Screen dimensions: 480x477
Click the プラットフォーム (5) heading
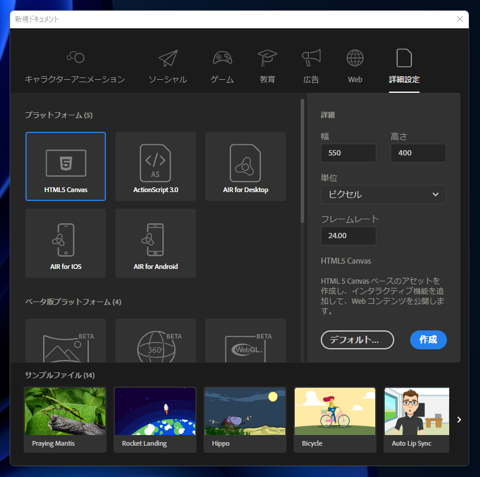tap(59, 115)
